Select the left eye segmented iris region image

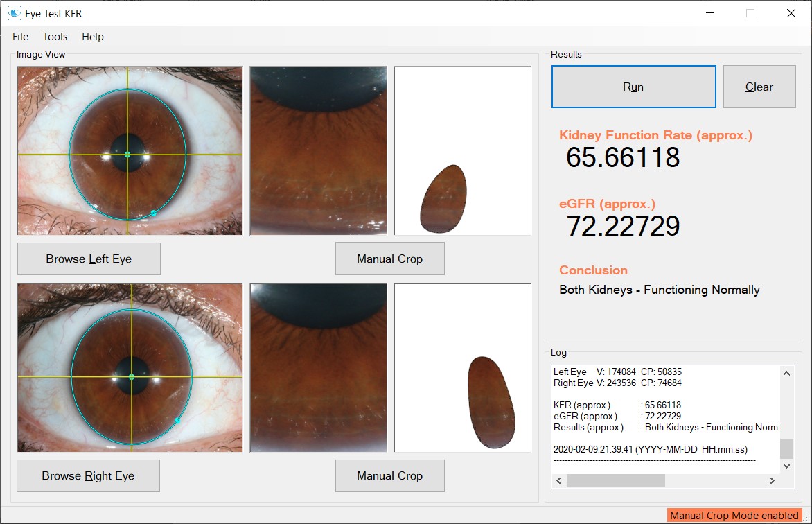coord(462,150)
